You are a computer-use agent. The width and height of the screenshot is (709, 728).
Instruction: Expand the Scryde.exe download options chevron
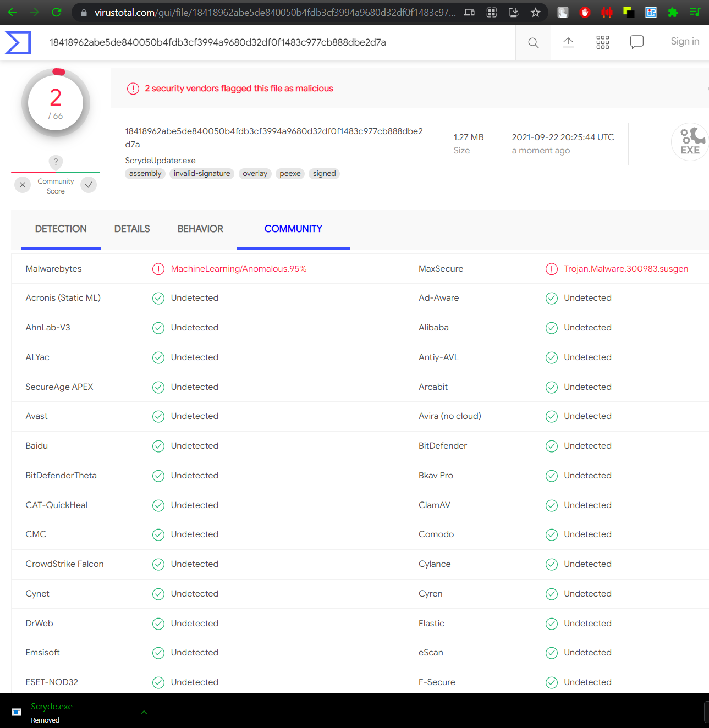(x=144, y=713)
